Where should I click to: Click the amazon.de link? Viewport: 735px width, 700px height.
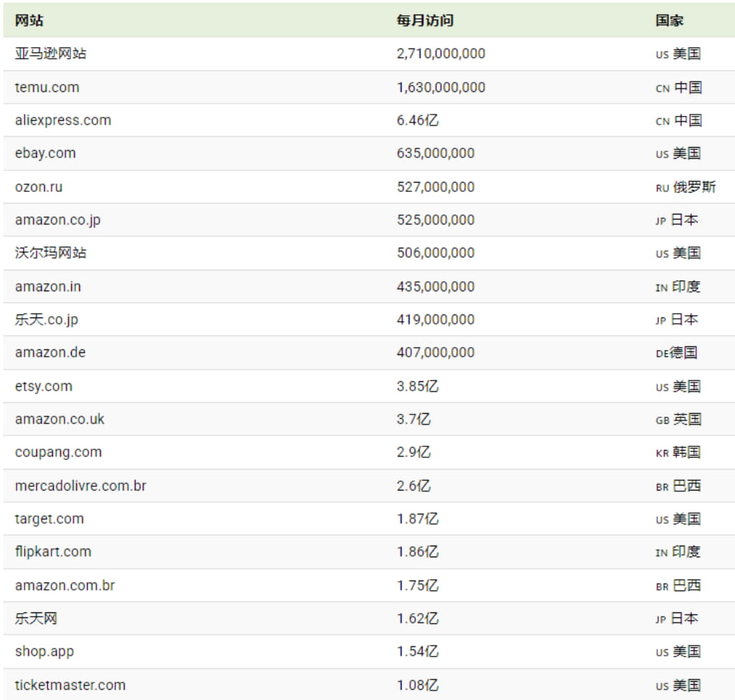click(46, 352)
